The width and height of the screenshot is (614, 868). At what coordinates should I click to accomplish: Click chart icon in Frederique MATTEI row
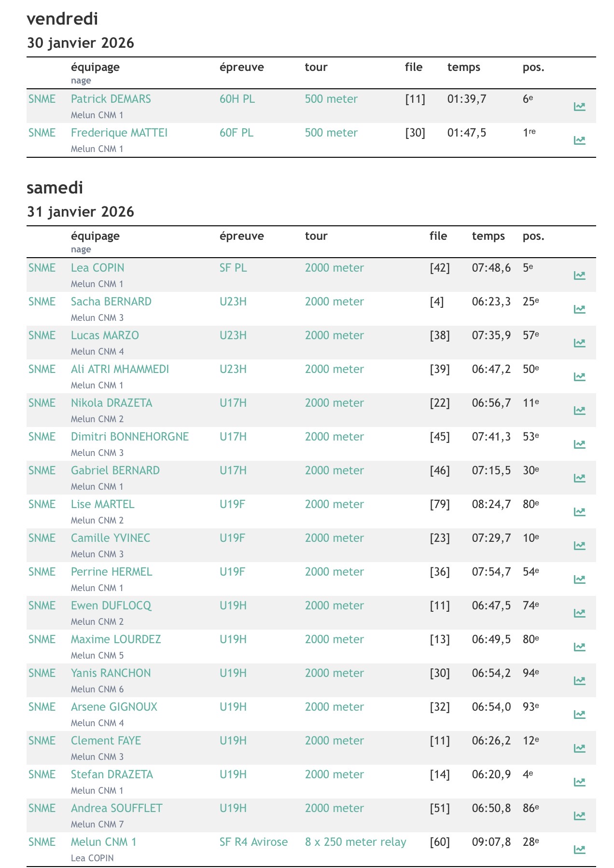[579, 140]
